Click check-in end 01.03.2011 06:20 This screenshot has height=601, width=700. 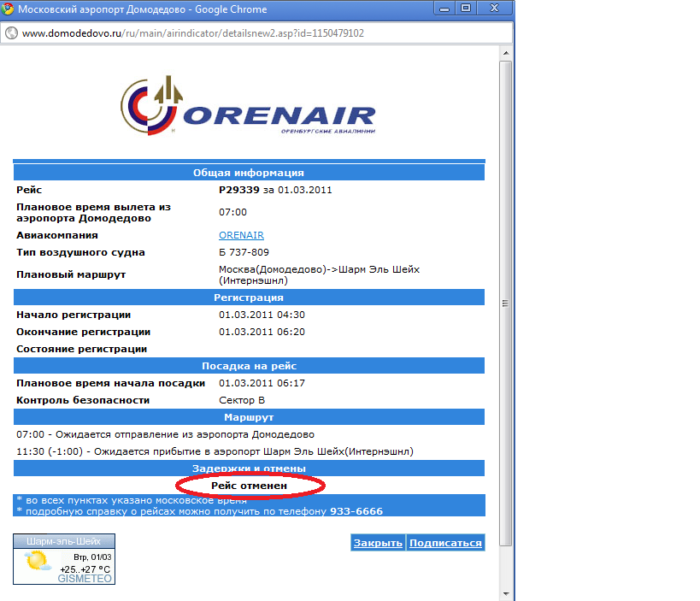(262, 332)
